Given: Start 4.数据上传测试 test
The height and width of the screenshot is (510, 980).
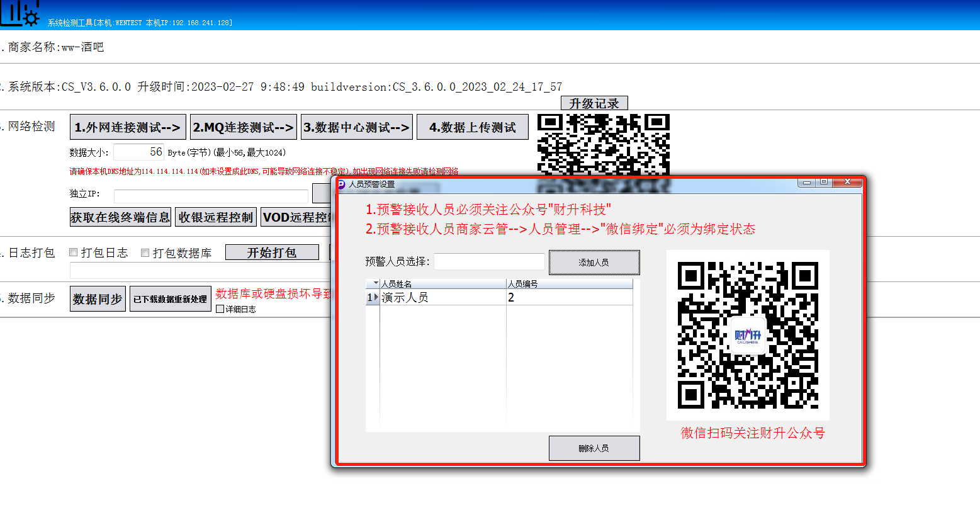Looking at the screenshot, I should 473,127.
